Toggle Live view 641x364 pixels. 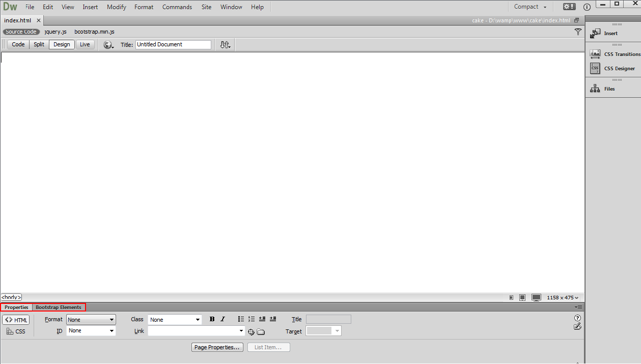click(x=85, y=44)
